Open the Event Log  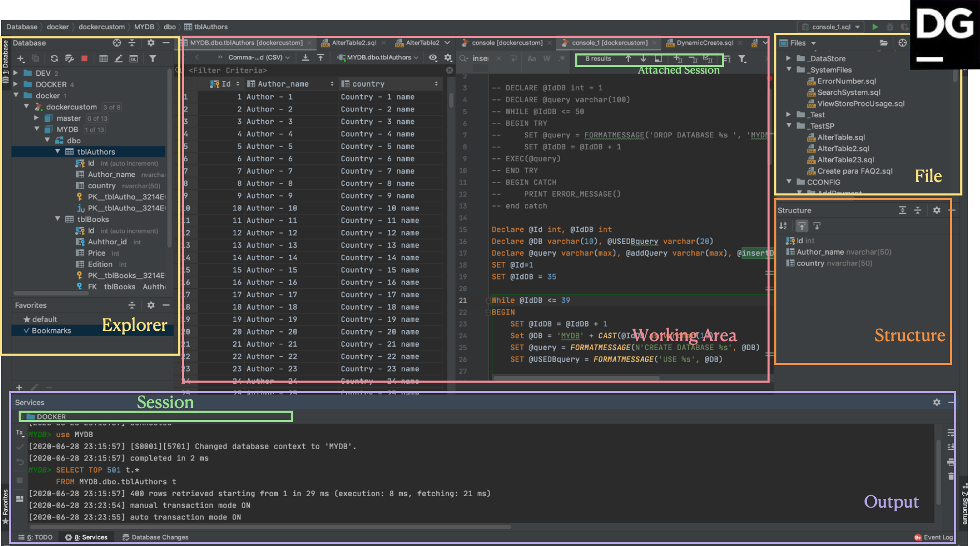[x=933, y=537]
